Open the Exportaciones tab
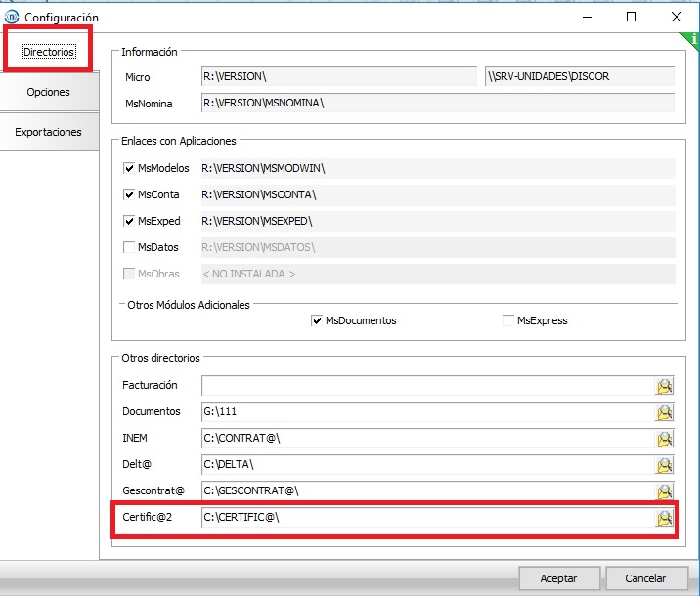The image size is (700, 596). (x=49, y=132)
